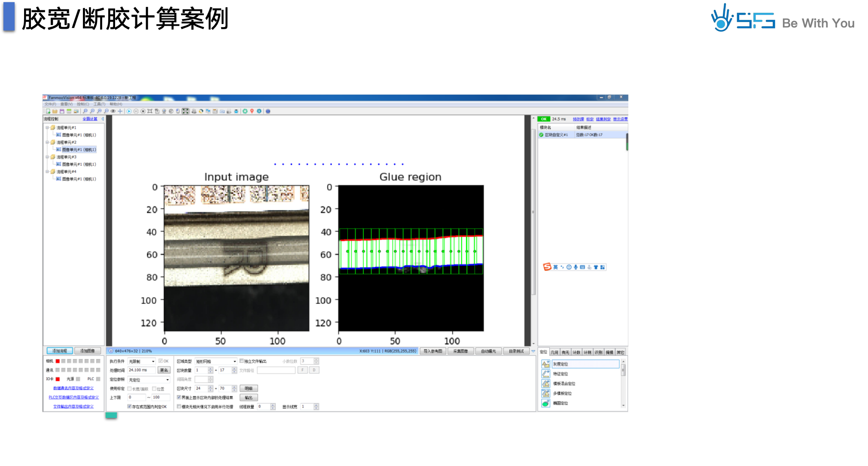The image size is (868, 466).
Task: Open the 工具(T) menu
Action: coord(99,104)
